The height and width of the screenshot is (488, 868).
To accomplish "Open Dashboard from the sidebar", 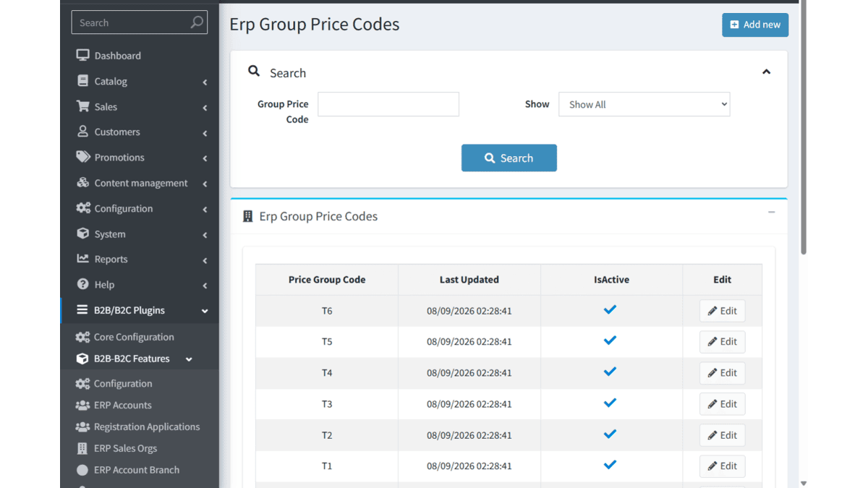I will coord(140,56).
